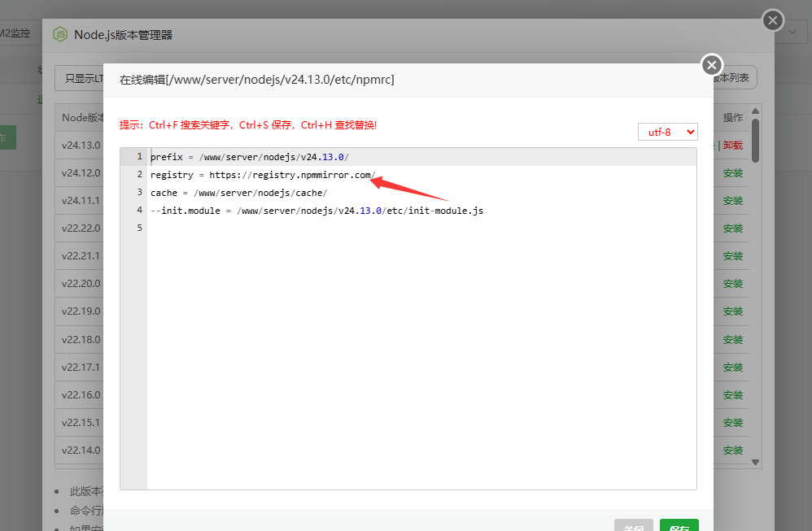The height and width of the screenshot is (531, 812).
Task: Open the utf-8 encoding dropdown
Action: [x=667, y=132]
